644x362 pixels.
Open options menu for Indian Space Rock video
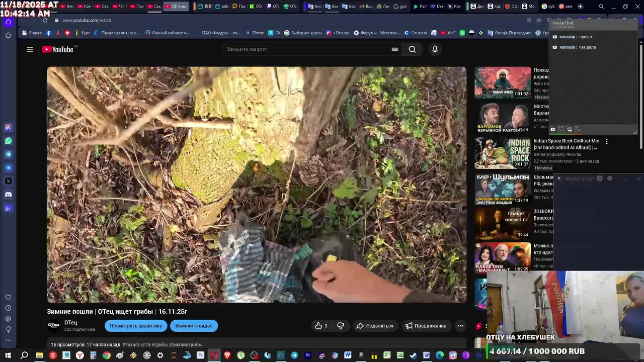[x=607, y=142]
